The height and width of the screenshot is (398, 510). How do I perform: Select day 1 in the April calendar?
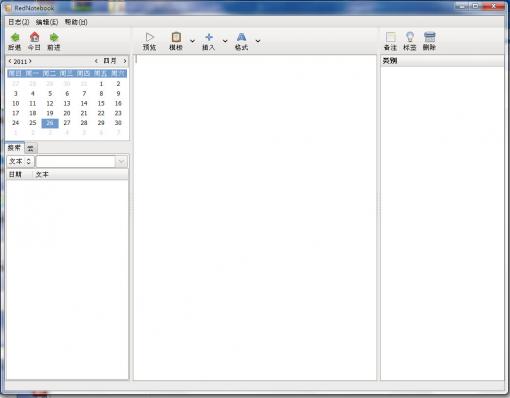101,84
